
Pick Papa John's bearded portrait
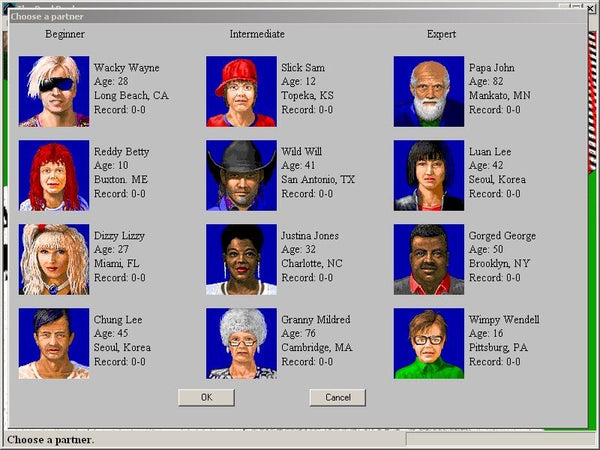(429, 91)
